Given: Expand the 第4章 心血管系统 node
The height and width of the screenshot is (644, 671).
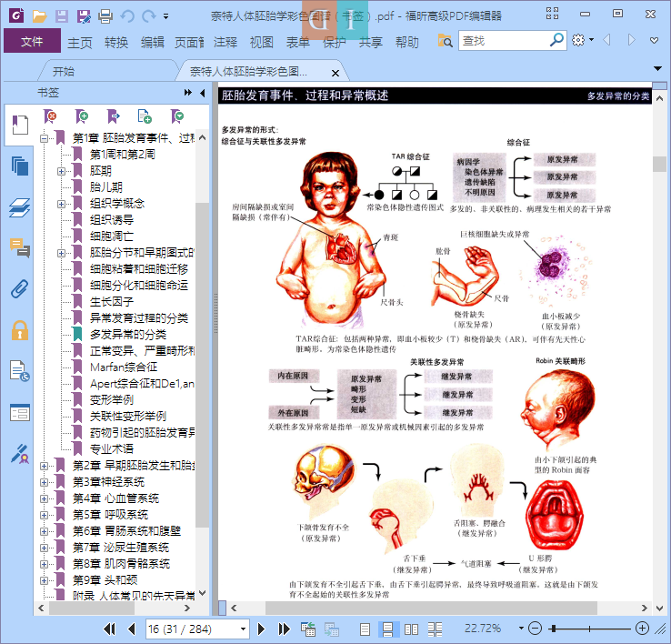Looking at the screenshot, I should click(44, 498).
